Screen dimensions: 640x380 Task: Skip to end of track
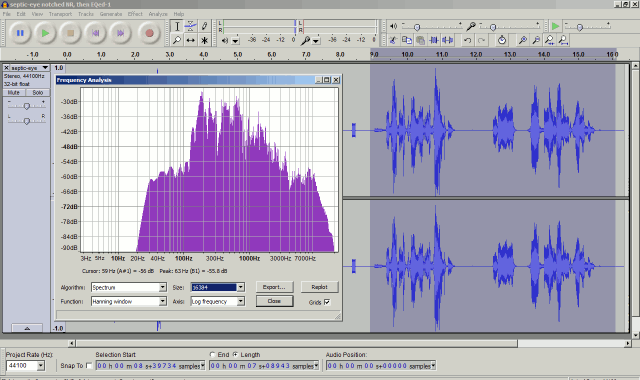(120, 33)
